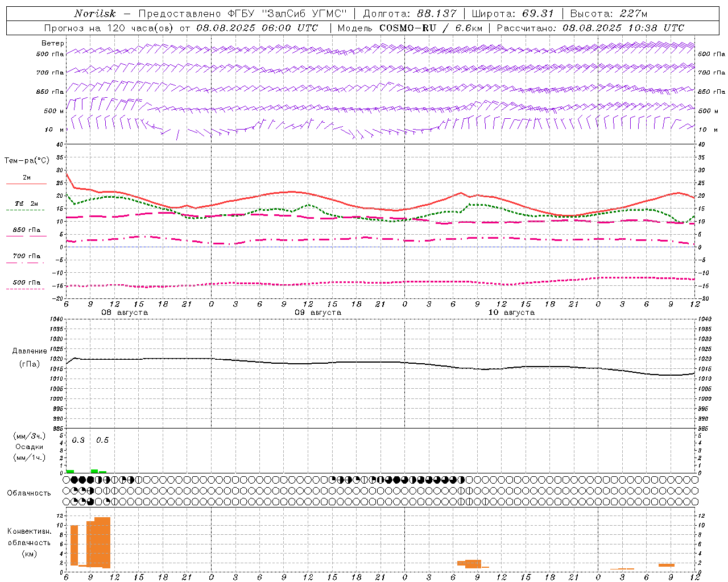Image resolution: width=728 pixels, height=582 pixels.
Task: Click the dotted pink 500 гПа temperature legend line
Action: [25, 289]
